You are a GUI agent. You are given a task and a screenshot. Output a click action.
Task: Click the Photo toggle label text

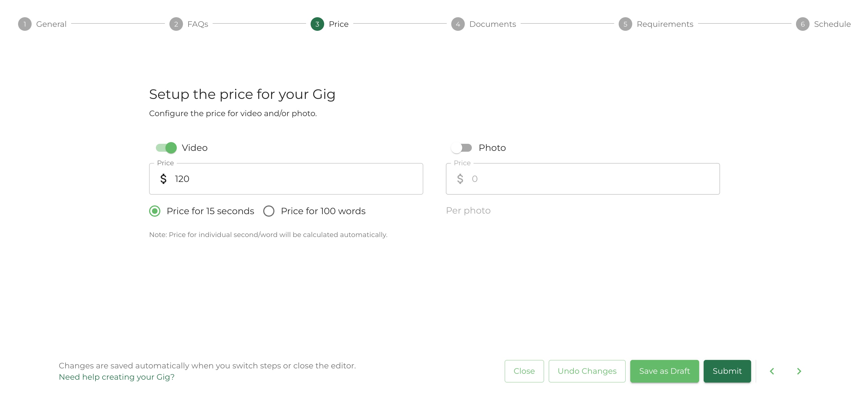pyautogui.click(x=492, y=148)
